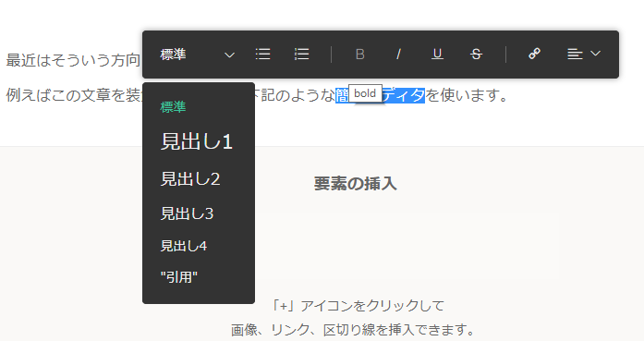Click the text 「+」アイコンをクリックして
The width and height of the screenshot is (644, 341).
pyautogui.click(x=358, y=306)
